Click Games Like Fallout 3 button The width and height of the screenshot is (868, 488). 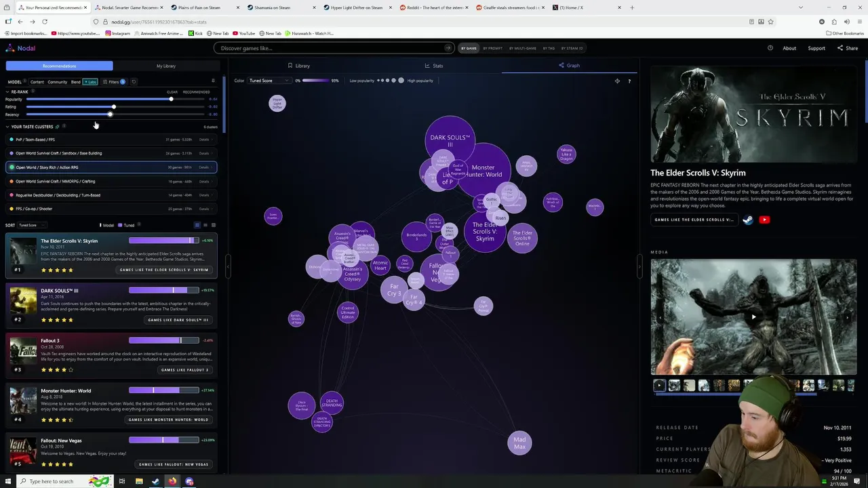[184, 370]
